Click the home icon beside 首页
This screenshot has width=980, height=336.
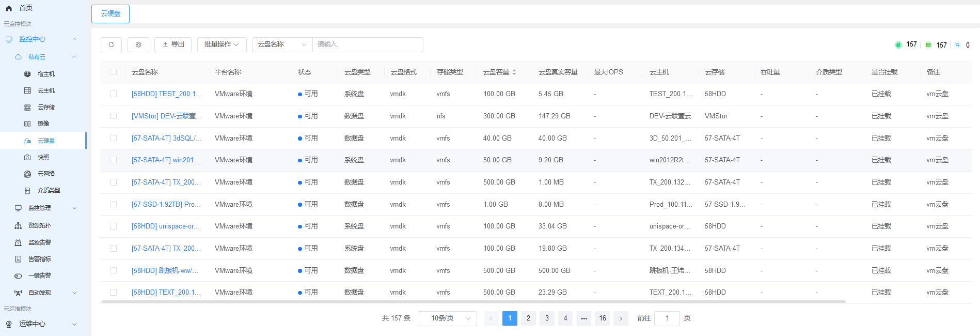[x=9, y=8]
